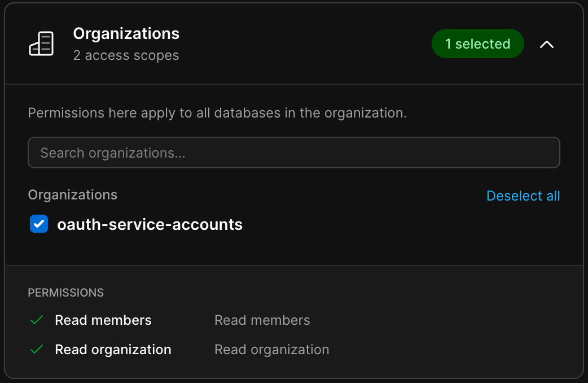Click green checkmark beside Read members
This screenshot has height=383, width=588.
(x=37, y=320)
